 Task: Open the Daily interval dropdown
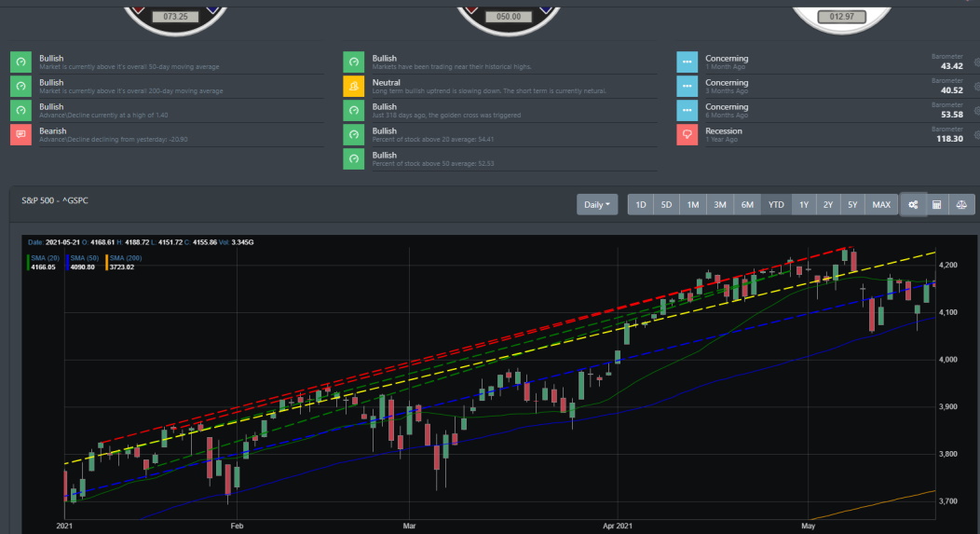(597, 204)
